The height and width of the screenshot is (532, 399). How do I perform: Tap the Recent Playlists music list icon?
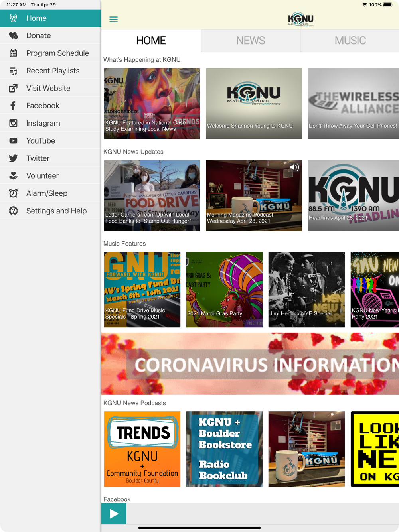[13, 71]
